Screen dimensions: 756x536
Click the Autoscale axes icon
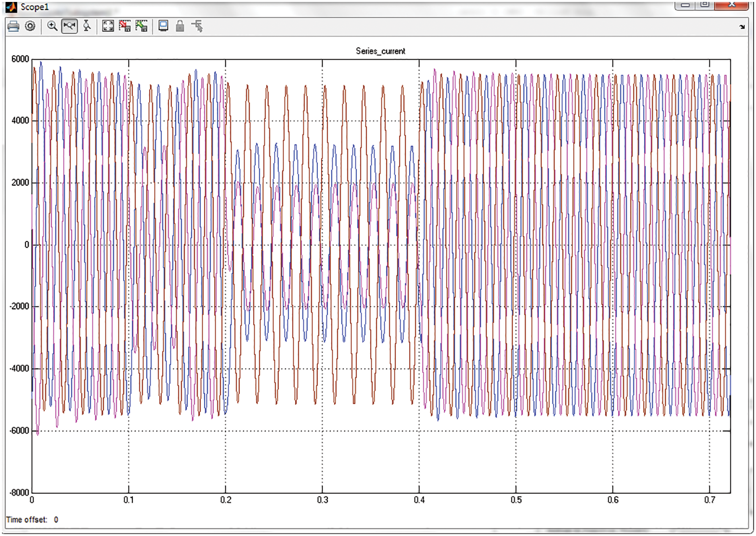tap(108, 26)
